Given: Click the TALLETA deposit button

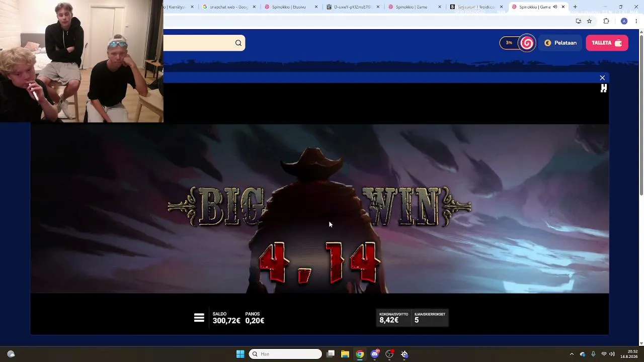Looking at the screenshot, I should [607, 43].
